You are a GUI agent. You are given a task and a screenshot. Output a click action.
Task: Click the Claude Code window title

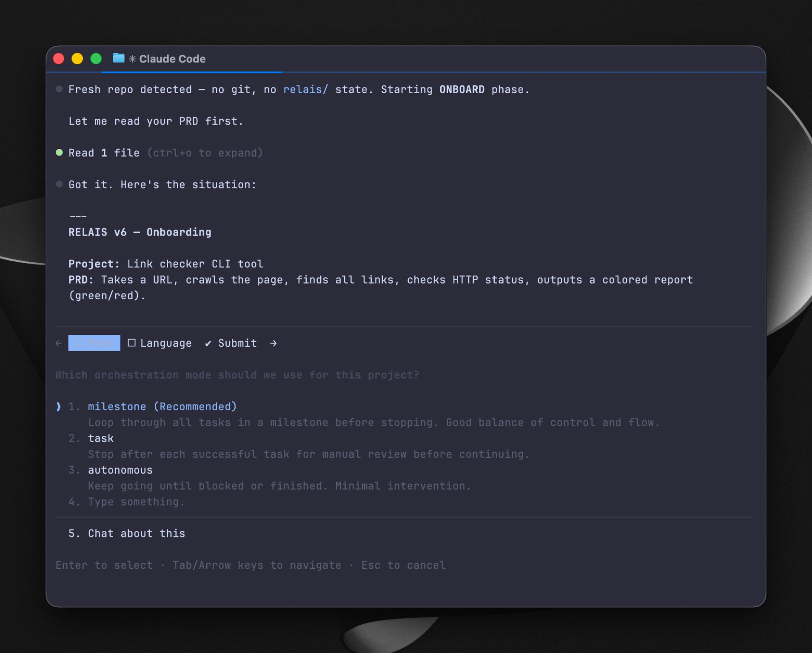click(172, 59)
